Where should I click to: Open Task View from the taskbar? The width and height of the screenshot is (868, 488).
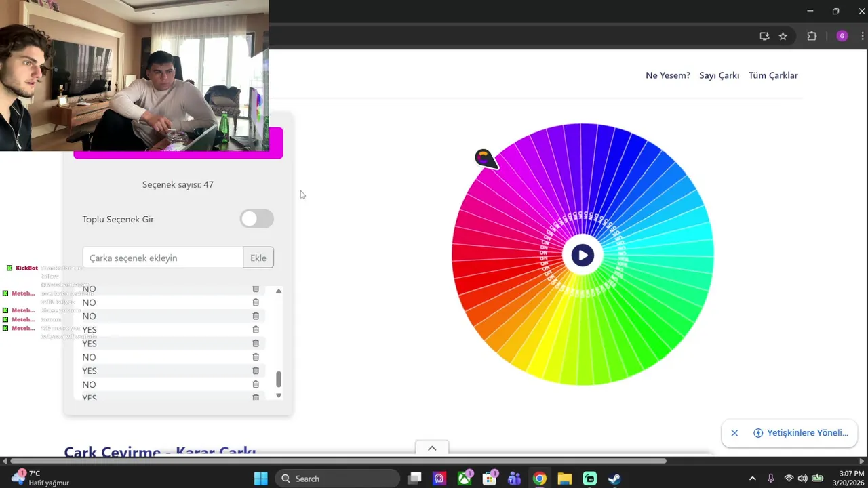(414, 479)
